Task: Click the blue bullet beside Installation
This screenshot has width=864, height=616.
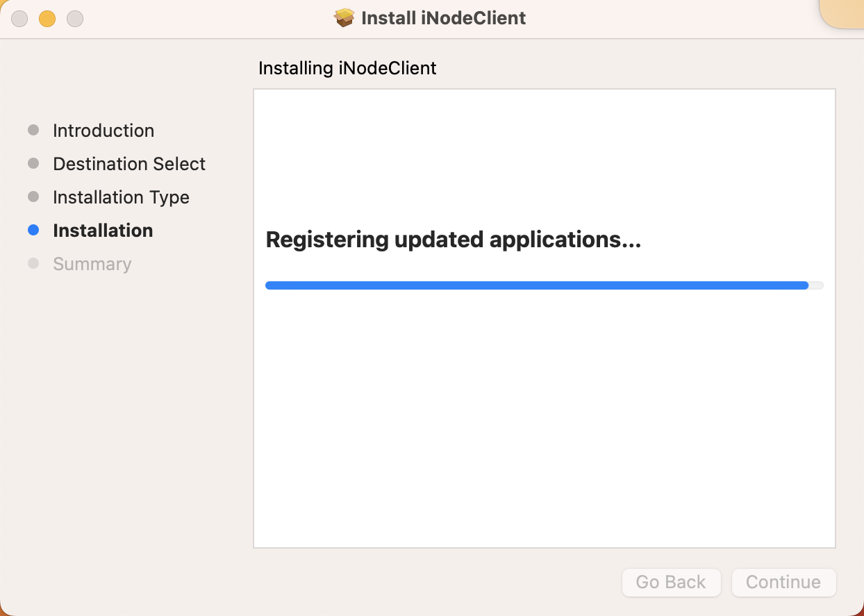Action: click(x=33, y=230)
